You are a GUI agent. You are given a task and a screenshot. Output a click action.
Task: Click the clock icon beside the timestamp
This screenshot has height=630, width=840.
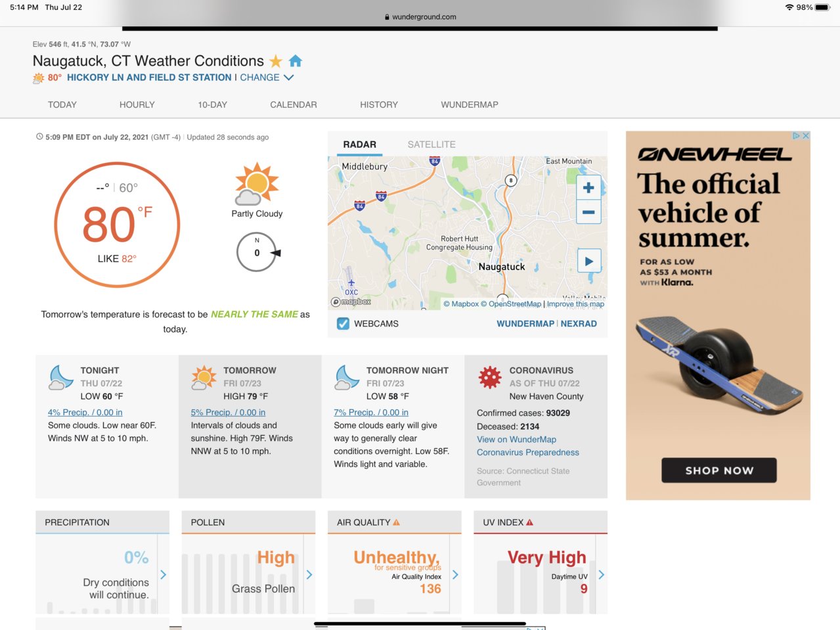click(x=39, y=137)
